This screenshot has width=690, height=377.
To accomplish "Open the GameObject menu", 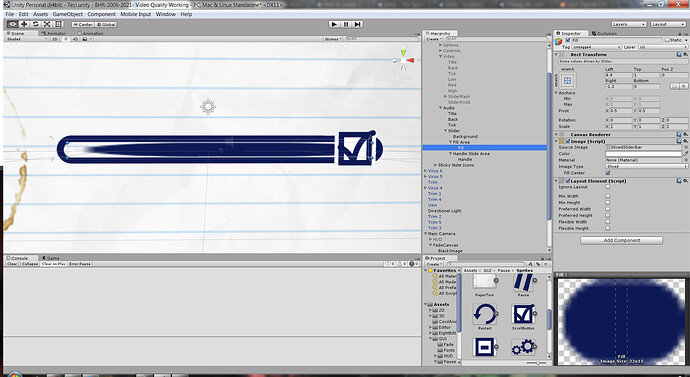I will click(68, 14).
